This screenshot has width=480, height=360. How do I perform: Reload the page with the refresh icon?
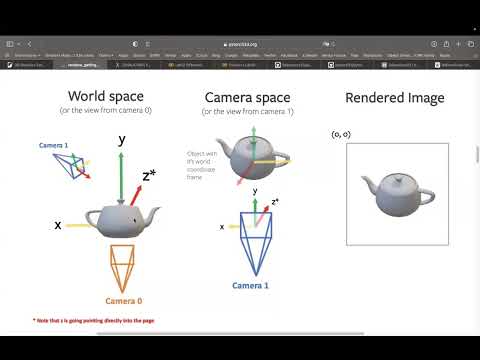(333, 44)
